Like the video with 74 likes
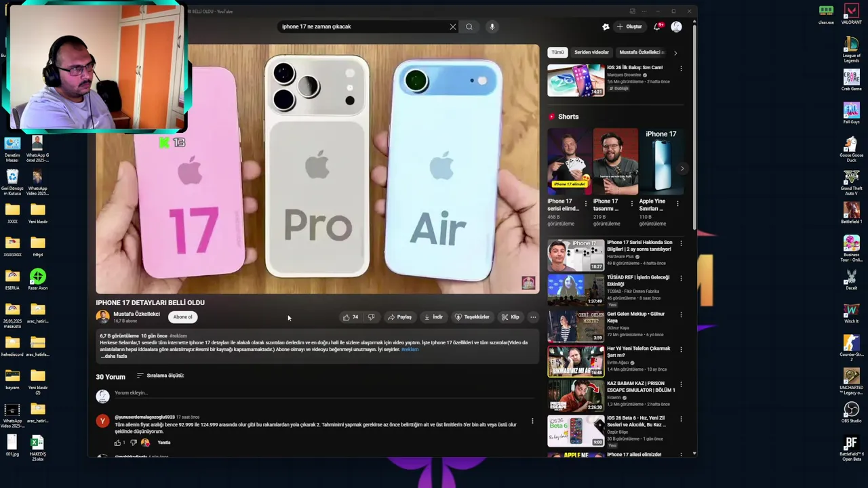The image size is (868, 488). coord(351,317)
